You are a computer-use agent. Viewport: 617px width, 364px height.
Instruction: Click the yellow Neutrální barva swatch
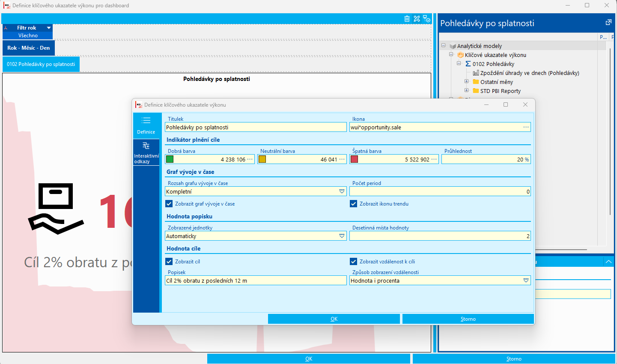pyautogui.click(x=262, y=159)
